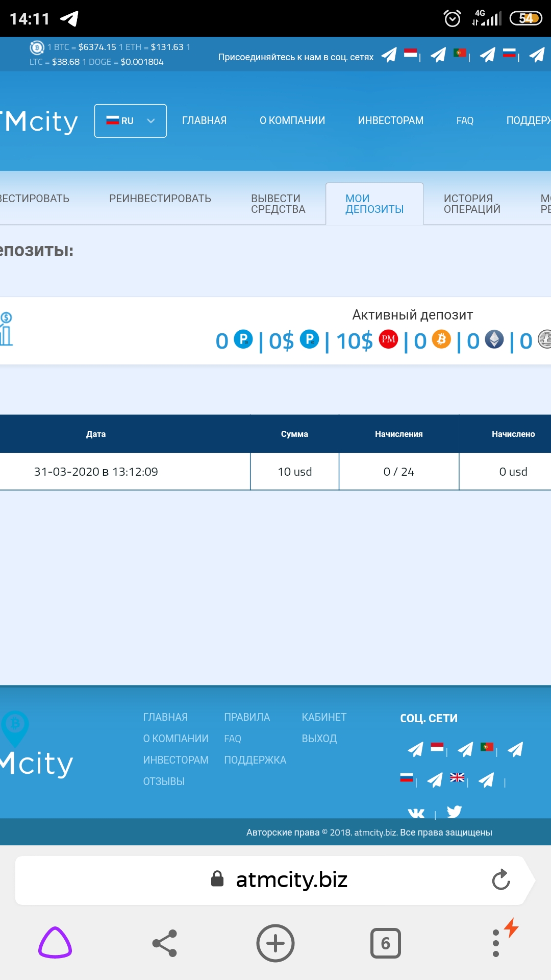Tap the Telegram icon before the top-bar Indonesian flag
This screenshot has width=551, height=980.
[389, 54]
